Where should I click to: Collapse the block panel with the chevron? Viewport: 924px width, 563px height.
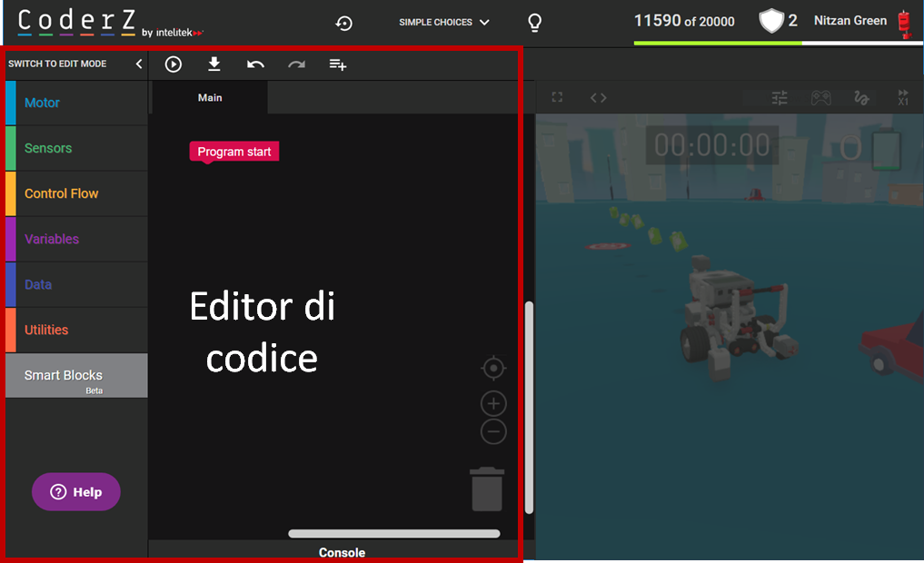point(139,64)
